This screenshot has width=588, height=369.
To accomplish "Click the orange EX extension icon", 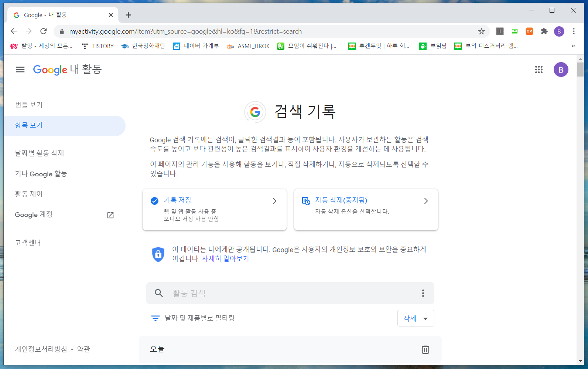I will [x=529, y=31].
